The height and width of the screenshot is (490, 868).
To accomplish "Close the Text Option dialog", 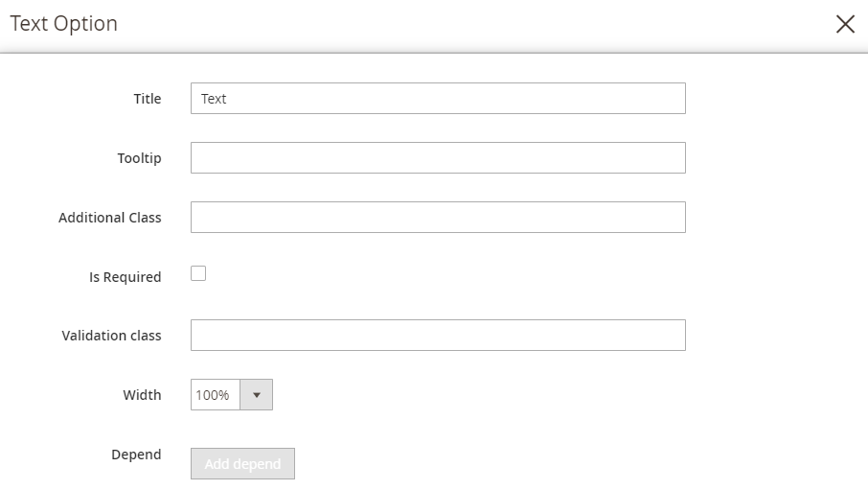I will coord(845,24).
